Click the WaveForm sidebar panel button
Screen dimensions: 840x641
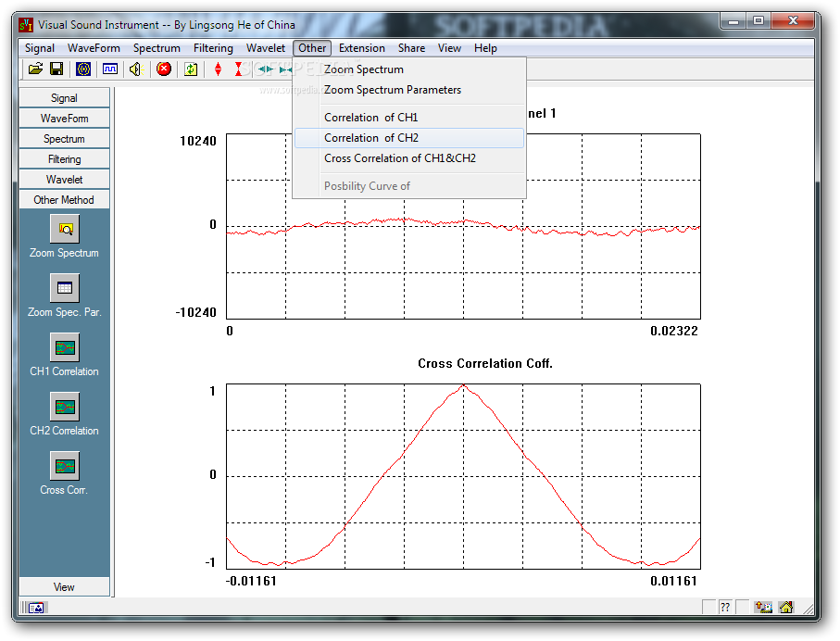tap(64, 118)
